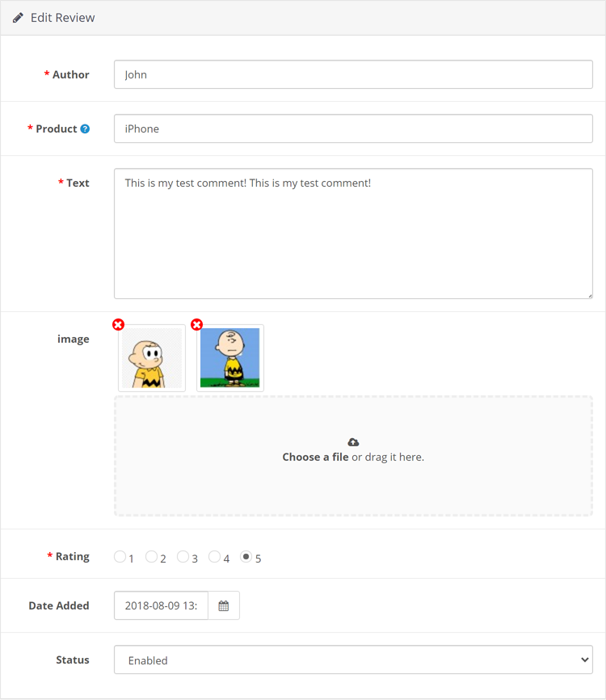Image resolution: width=606 pixels, height=700 pixels.
Task: Click the Status label
Action: pyautogui.click(x=73, y=660)
